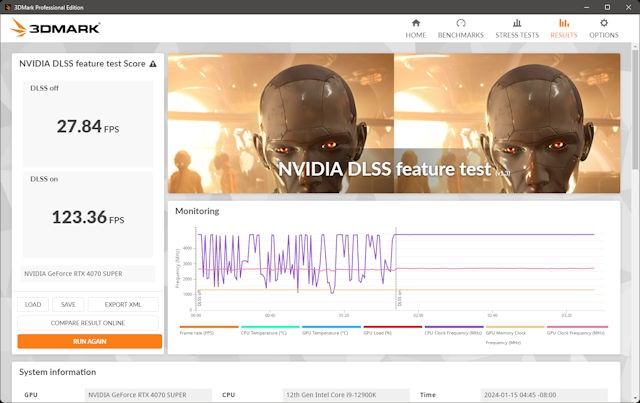Click the CPU value 12th Gen Intel Core
This screenshot has width=640, height=403.
point(345,395)
